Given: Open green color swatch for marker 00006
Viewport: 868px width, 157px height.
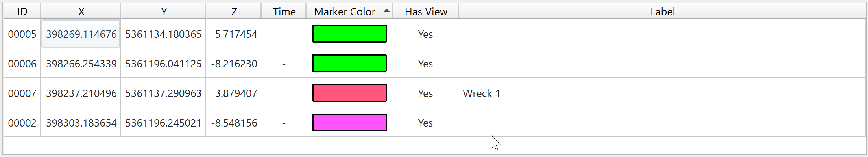Looking at the screenshot, I should pyautogui.click(x=349, y=63).
